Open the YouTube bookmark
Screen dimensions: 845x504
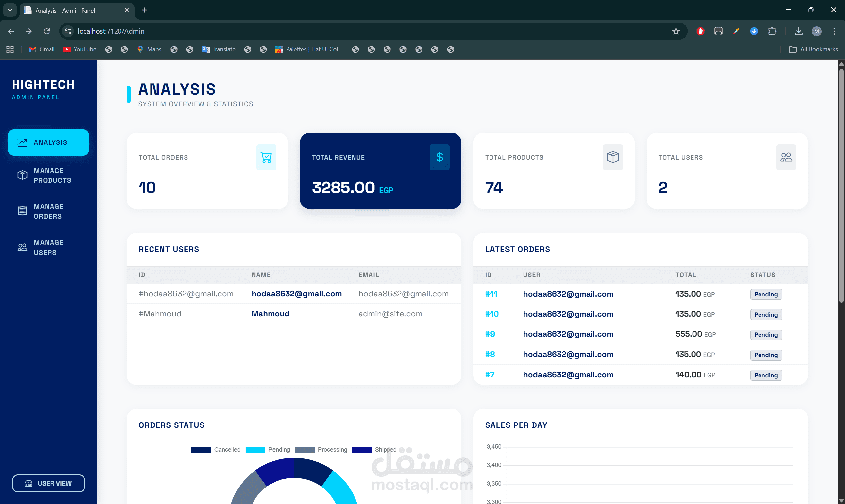80,49
